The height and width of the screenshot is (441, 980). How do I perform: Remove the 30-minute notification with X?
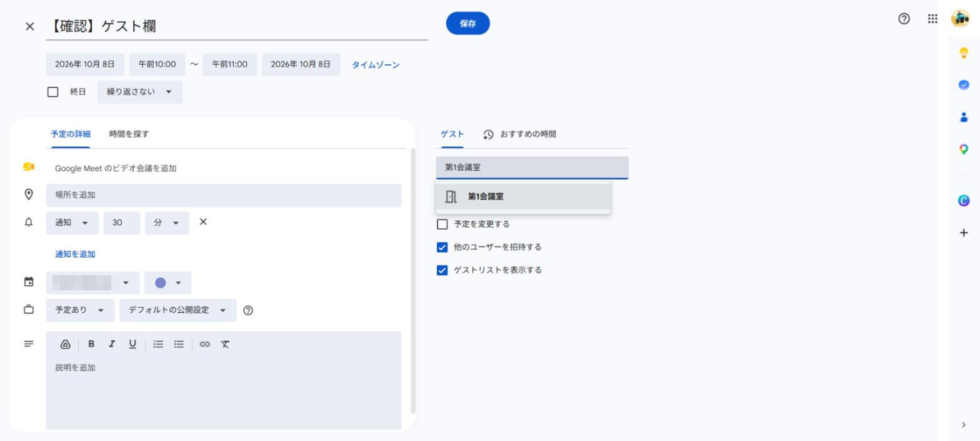click(x=202, y=222)
